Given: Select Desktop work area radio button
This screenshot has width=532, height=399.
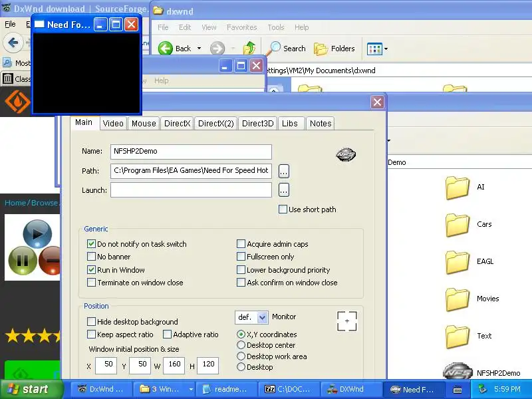Looking at the screenshot, I should (x=241, y=356).
